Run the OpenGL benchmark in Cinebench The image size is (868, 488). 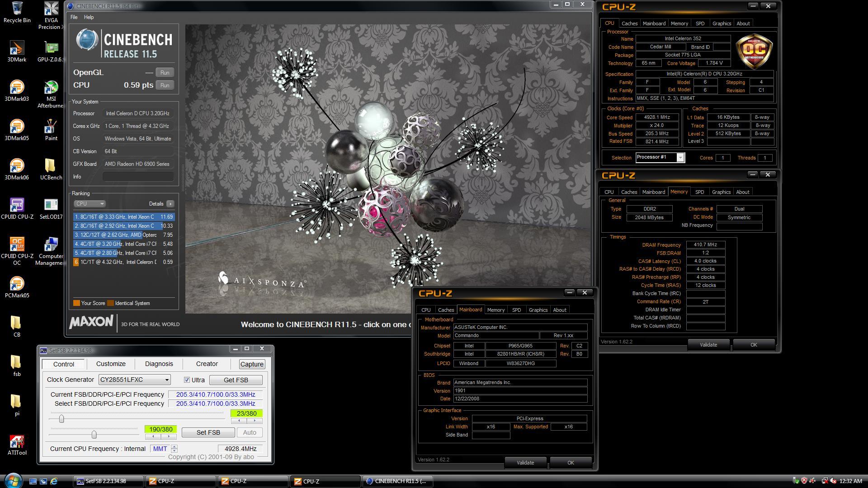(165, 73)
